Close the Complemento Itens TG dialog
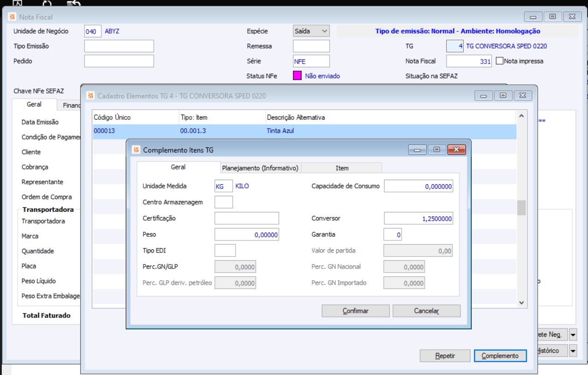Image resolution: width=588 pixels, height=375 pixels. point(456,150)
